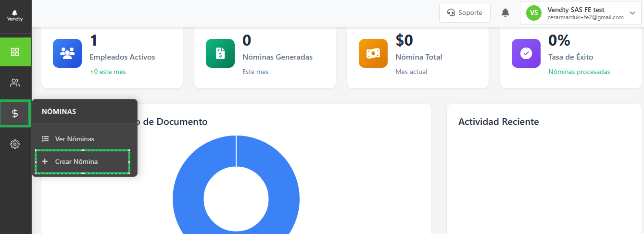Click the orange Nómina Total money icon
This screenshot has height=234, width=644.
[x=373, y=53]
